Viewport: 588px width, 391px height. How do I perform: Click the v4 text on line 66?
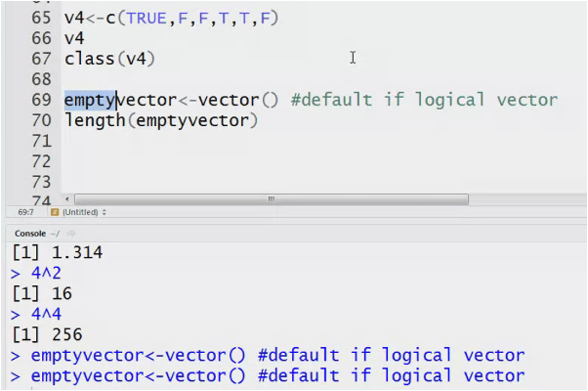(x=75, y=38)
